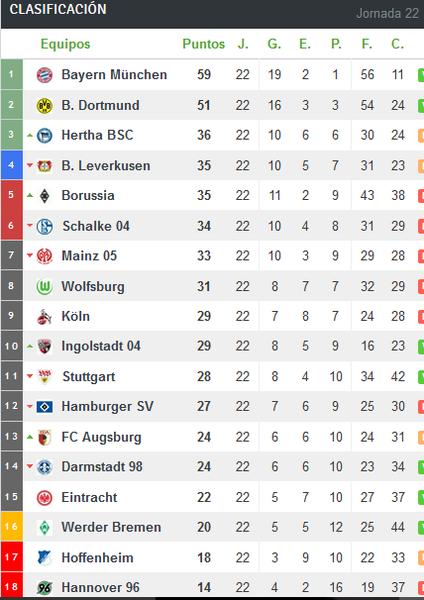
Task: Click the Bayern München club crest
Action: [44, 75]
